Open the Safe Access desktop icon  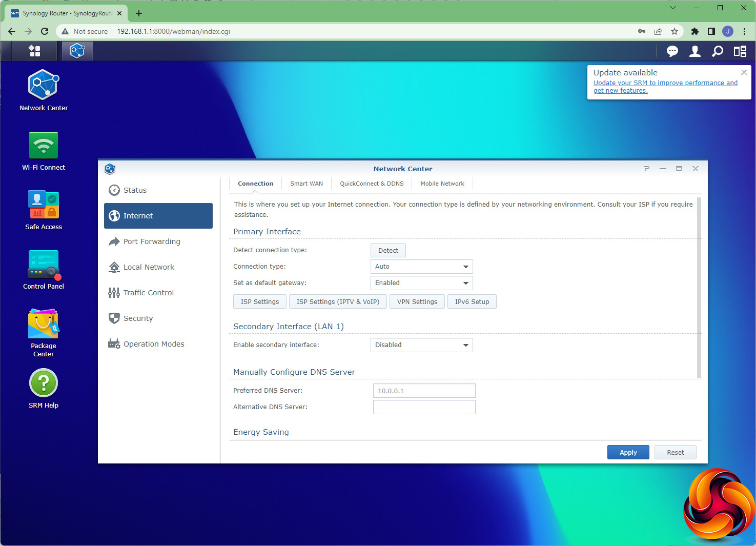pyautogui.click(x=44, y=210)
